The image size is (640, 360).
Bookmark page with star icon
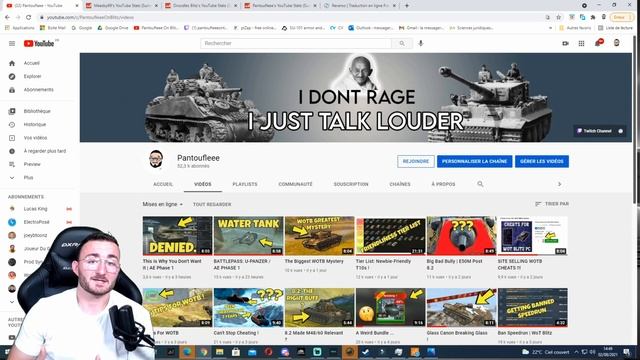coord(559,17)
